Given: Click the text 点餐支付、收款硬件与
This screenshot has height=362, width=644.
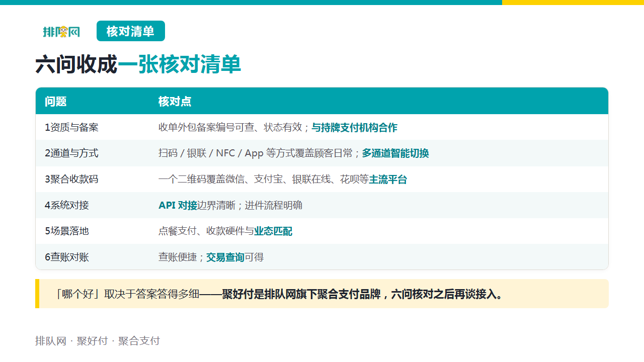Looking at the screenshot, I should click(206, 231).
